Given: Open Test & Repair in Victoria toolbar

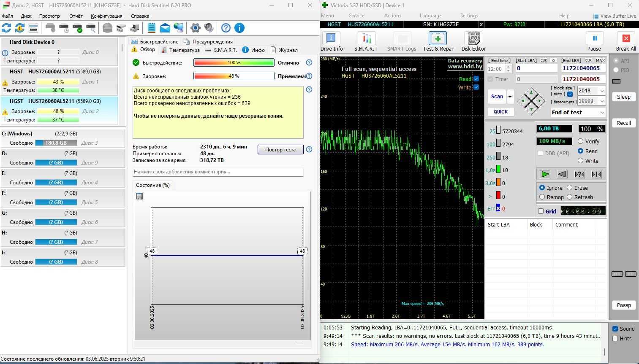Looking at the screenshot, I should tap(438, 41).
